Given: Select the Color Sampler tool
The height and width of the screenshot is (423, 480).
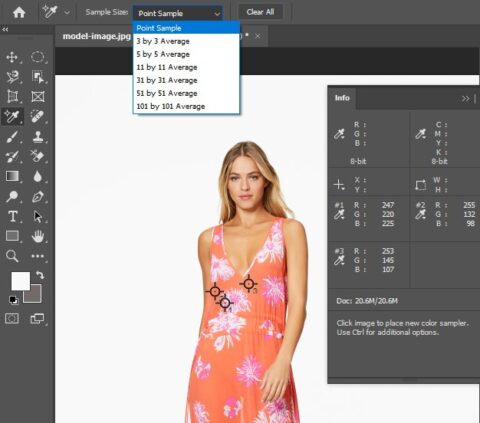Looking at the screenshot, I should pos(12,116).
